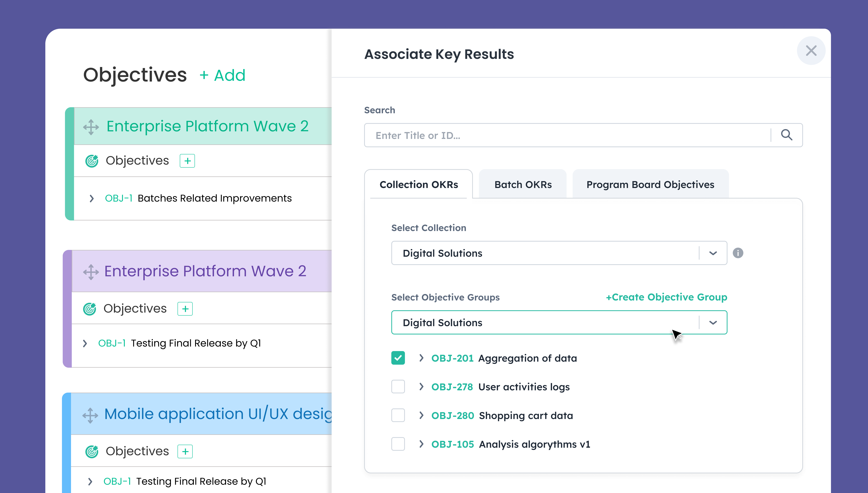This screenshot has height=493, width=868.
Task: Click the plus icon next to Objectives in third program
Action: pyautogui.click(x=185, y=451)
